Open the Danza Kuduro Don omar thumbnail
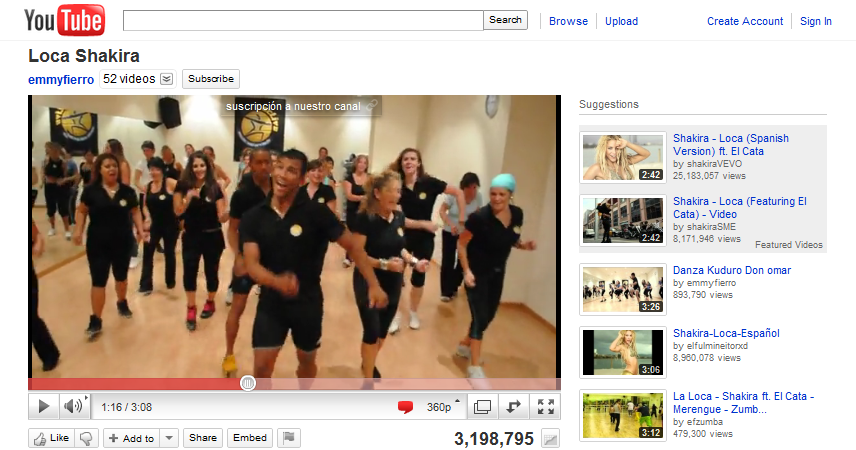The width and height of the screenshot is (856, 450). pos(623,289)
